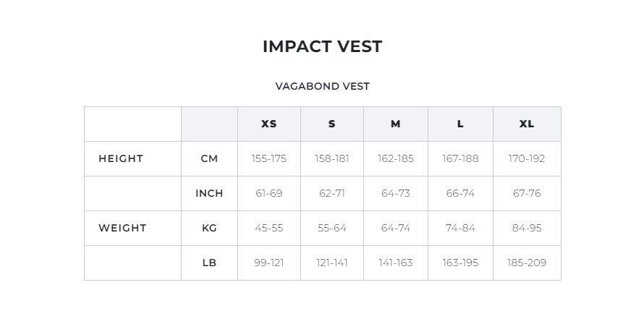644x319 pixels.
Task: Click the CM unit label
Action: pos(209,158)
